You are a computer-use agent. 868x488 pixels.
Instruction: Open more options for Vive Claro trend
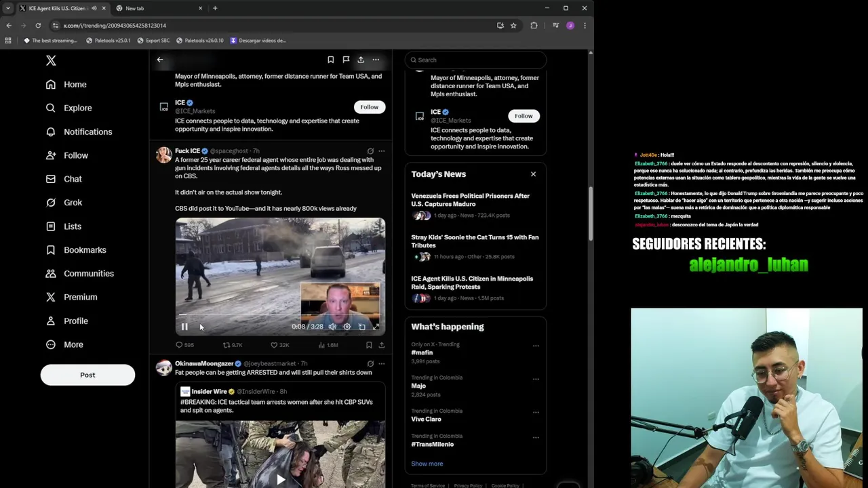[536, 412]
